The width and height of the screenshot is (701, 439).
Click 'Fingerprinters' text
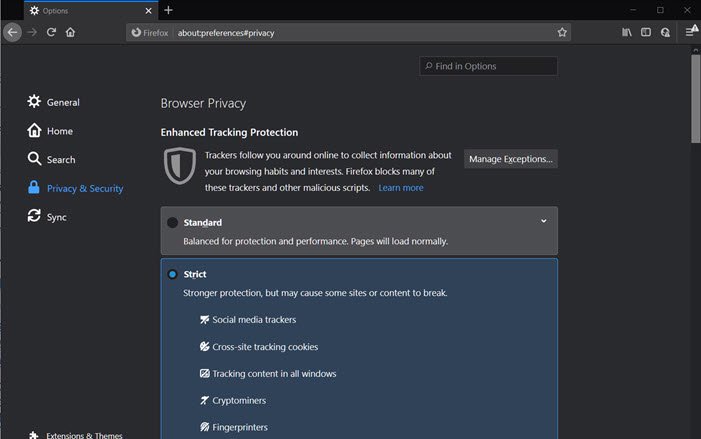click(x=240, y=427)
